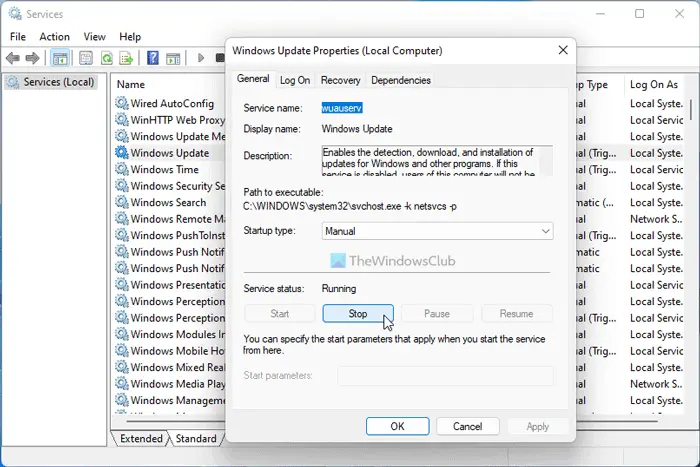Click the gear icon beside Windows Media Play
Screen dimensions: 700x467
122,384
